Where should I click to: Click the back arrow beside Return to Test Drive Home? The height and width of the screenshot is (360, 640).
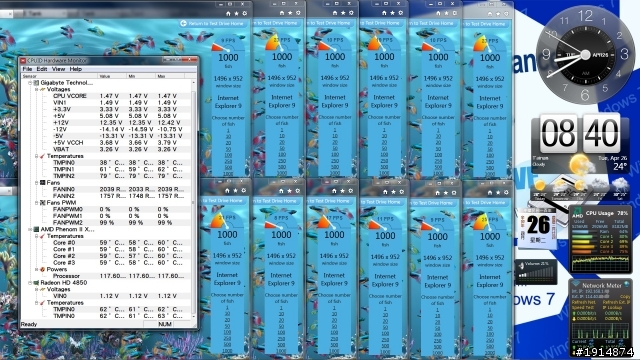(183, 23)
